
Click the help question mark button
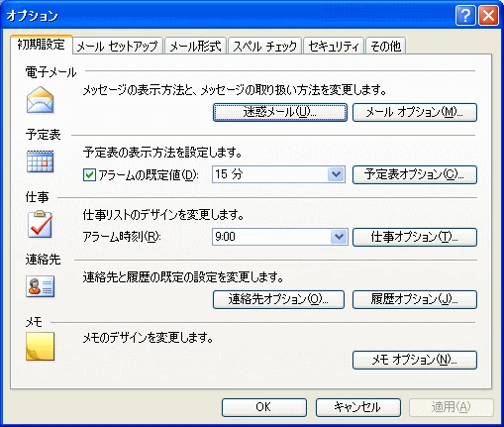click(x=465, y=15)
